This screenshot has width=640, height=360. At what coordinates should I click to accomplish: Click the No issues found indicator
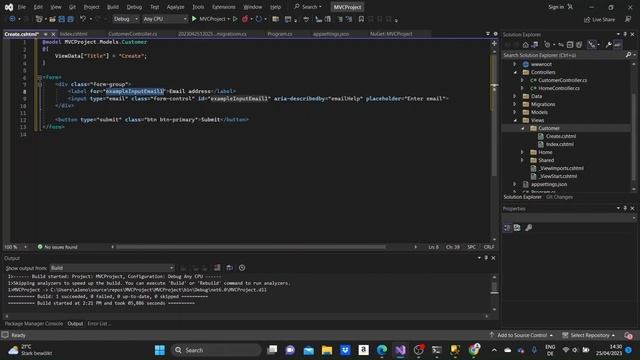(x=58, y=247)
